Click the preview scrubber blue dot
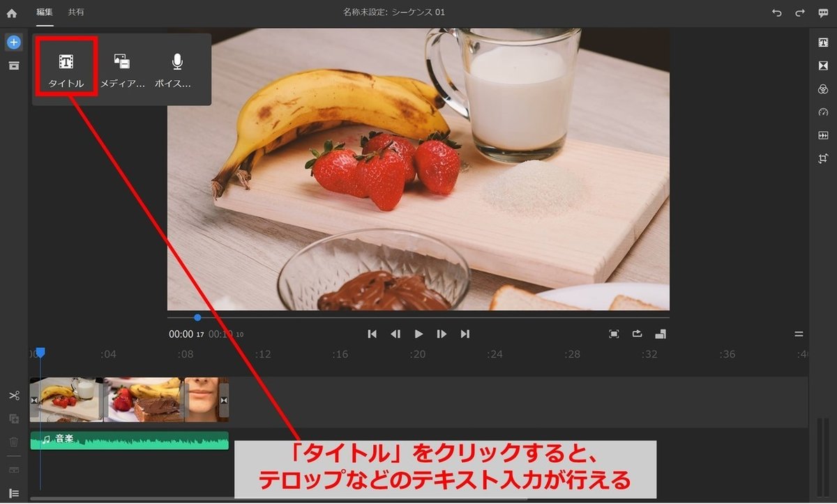Image resolution: width=837 pixels, height=504 pixels. click(197, 317)
